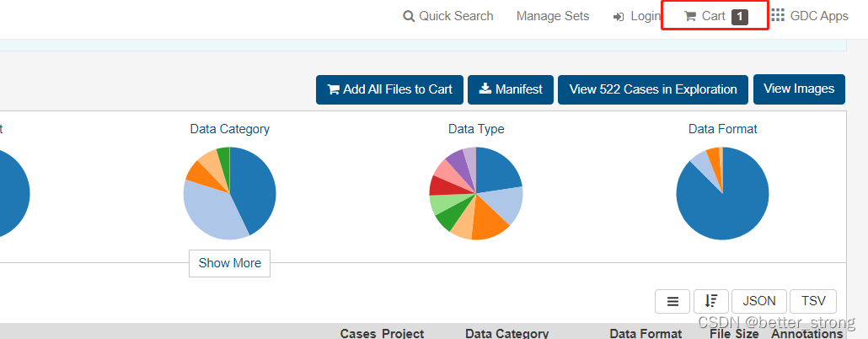Click the magnifier icon beside Quick Search

[x=409, y=17]
